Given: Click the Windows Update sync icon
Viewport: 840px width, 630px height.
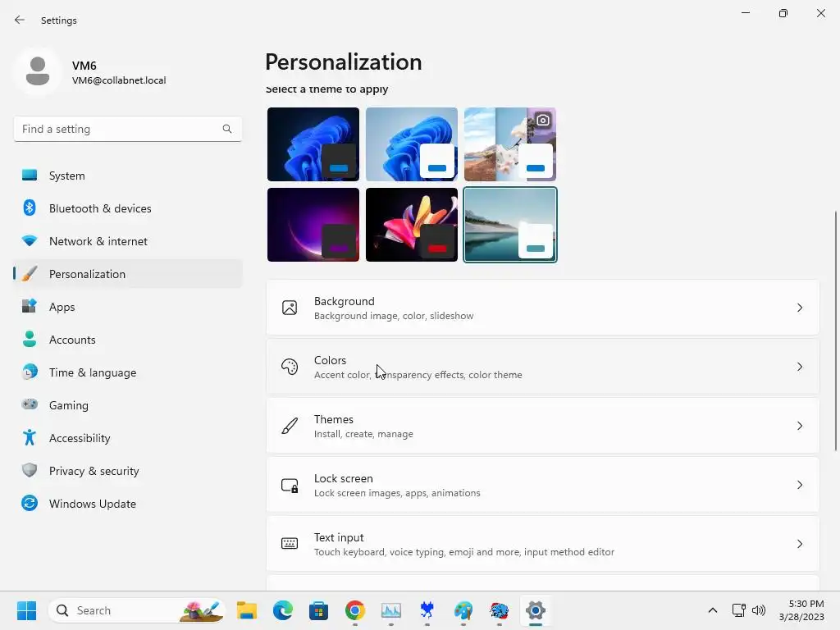Looking at the screenshot, I should point(30,503).
